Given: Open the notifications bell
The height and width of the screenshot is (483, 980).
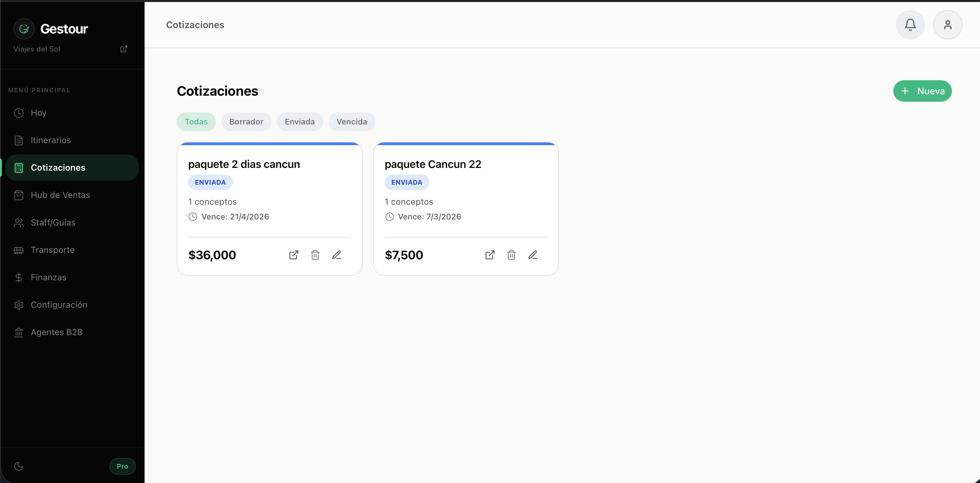Looking at the screenshot, I should click(x=910, y=25).
